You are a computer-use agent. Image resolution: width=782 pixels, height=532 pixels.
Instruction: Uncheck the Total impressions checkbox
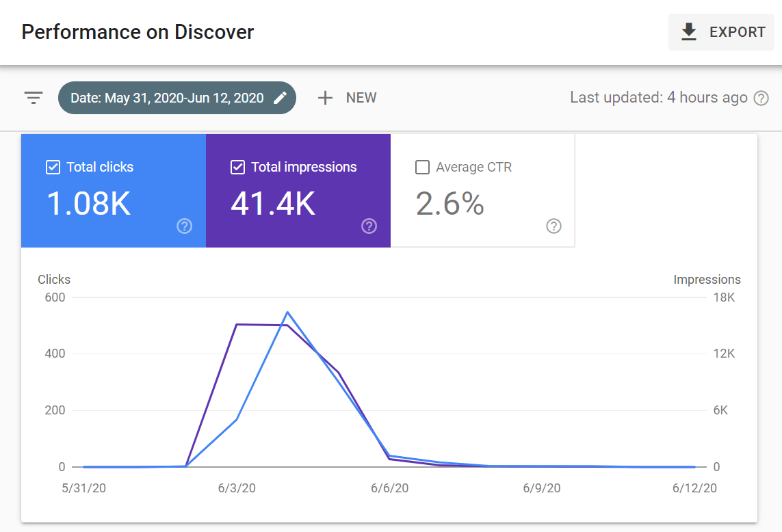coord(238,167)
